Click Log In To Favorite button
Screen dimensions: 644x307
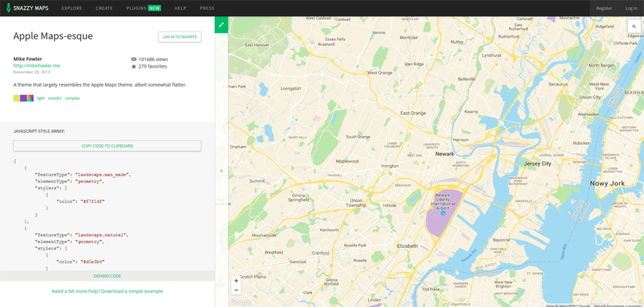point(180,37)
